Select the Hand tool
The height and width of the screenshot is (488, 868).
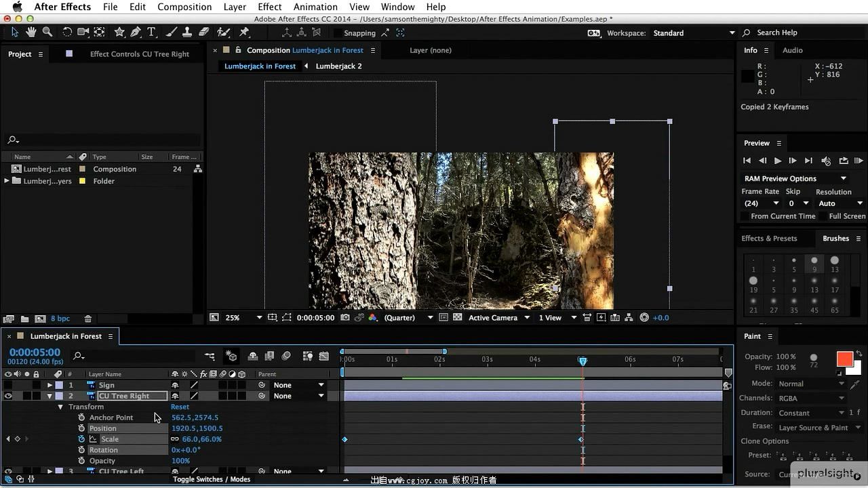[31, 32]
